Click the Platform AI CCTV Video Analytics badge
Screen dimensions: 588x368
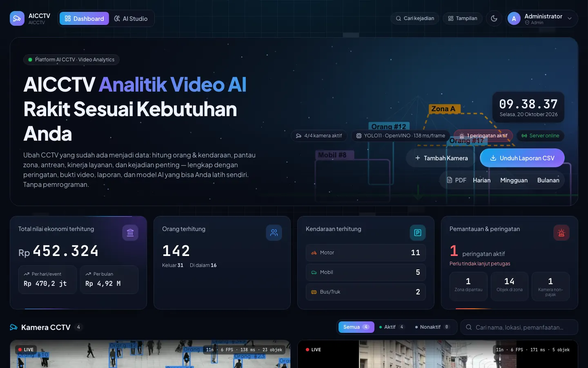(71, 60)
